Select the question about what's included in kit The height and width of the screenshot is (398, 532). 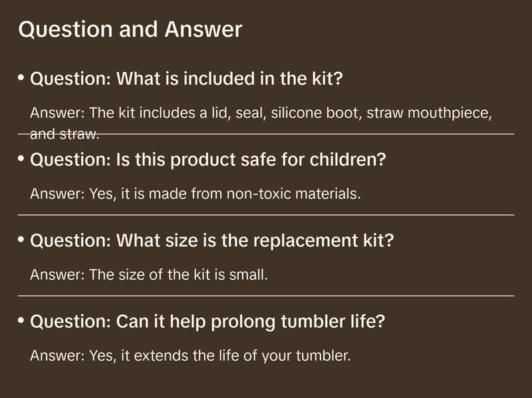pos(186,80)
